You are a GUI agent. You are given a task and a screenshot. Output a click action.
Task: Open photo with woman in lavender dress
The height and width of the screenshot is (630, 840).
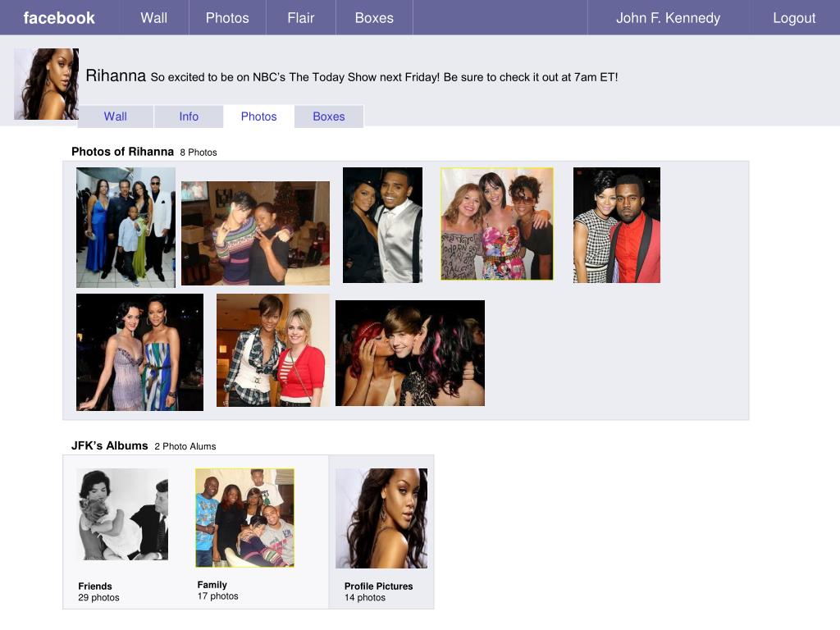coord(139,352)
